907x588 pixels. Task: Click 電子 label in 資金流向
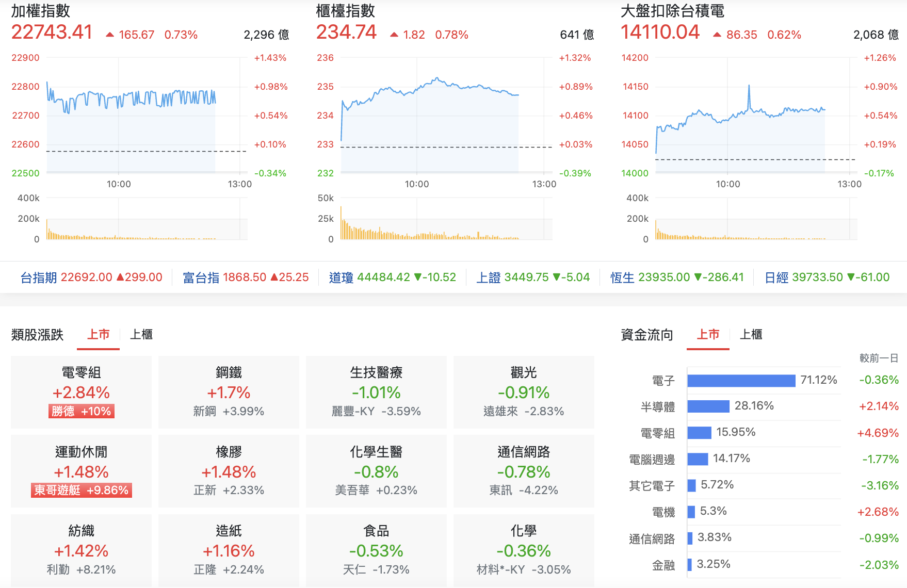tap(663, 381)
